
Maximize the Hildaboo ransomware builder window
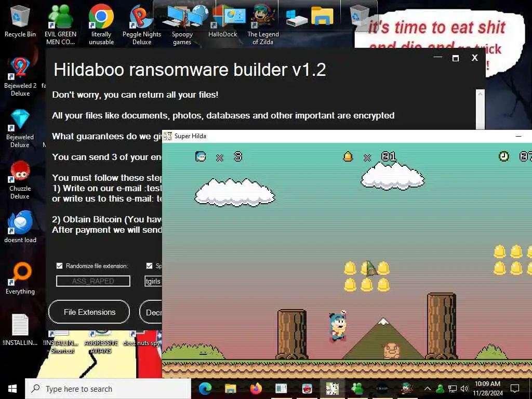tap(456, 58)
